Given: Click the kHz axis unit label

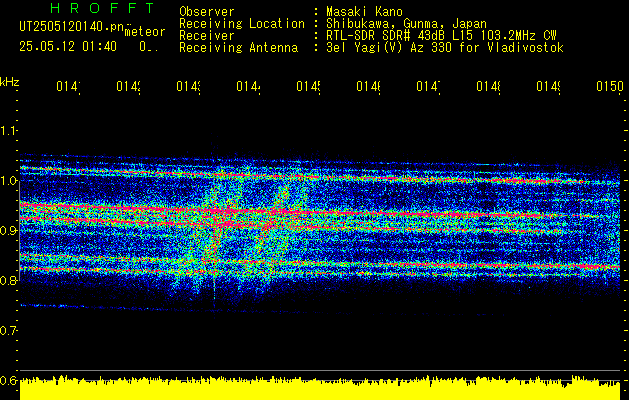Looking at the screenshot, I should click(x=9, y=82).
